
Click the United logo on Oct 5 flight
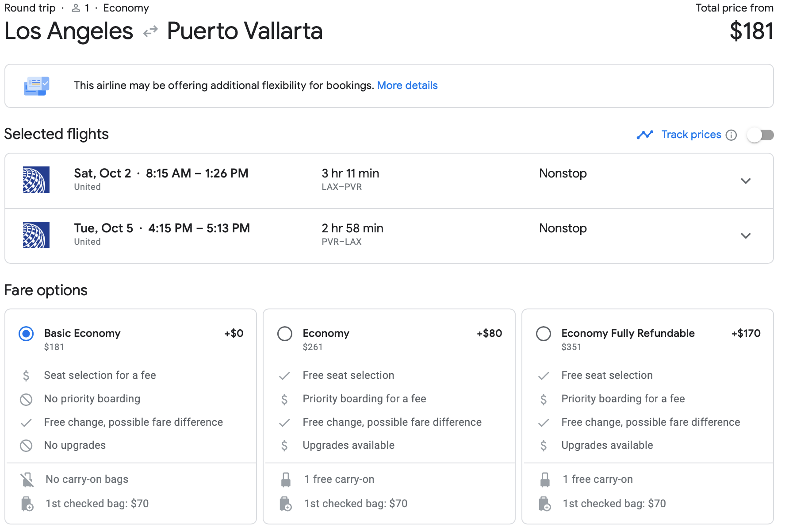[x=36, y=235]
